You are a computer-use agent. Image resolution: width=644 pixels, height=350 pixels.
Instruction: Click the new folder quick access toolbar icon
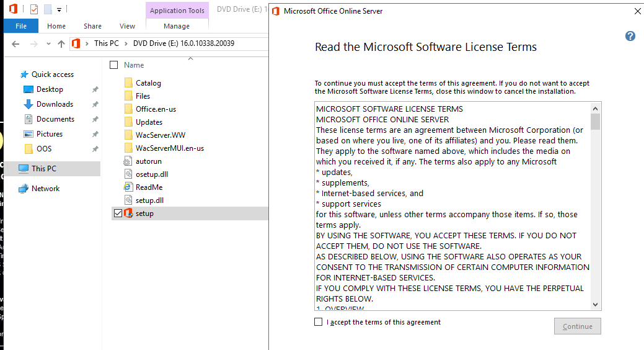click(48, 9)
